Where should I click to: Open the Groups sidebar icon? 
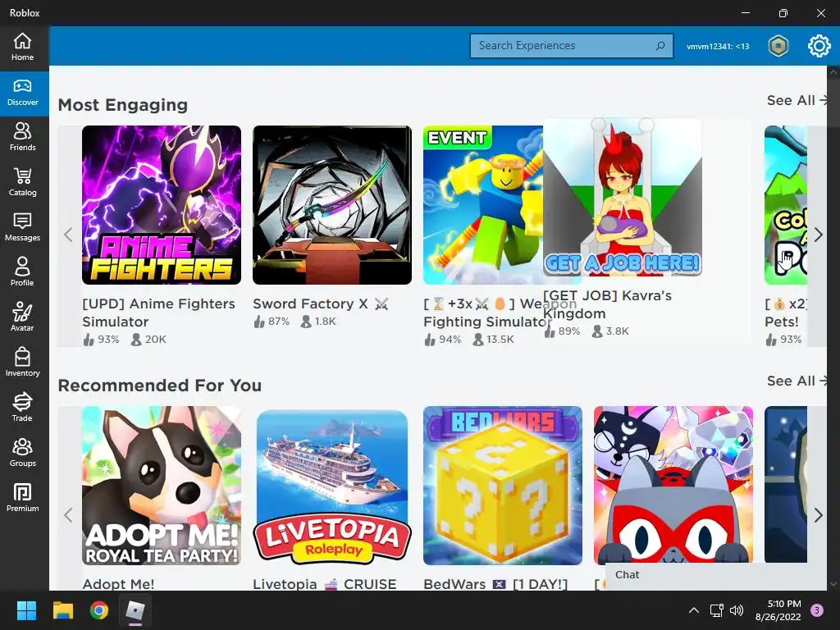22,453
